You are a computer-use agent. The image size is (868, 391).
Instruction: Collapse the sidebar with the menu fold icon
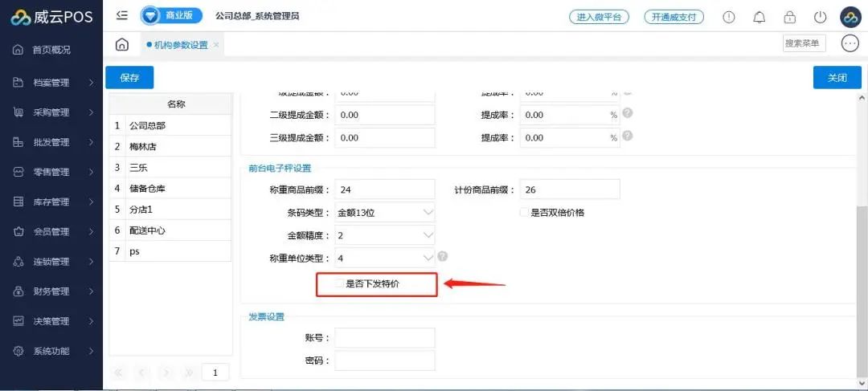[122, 16]
